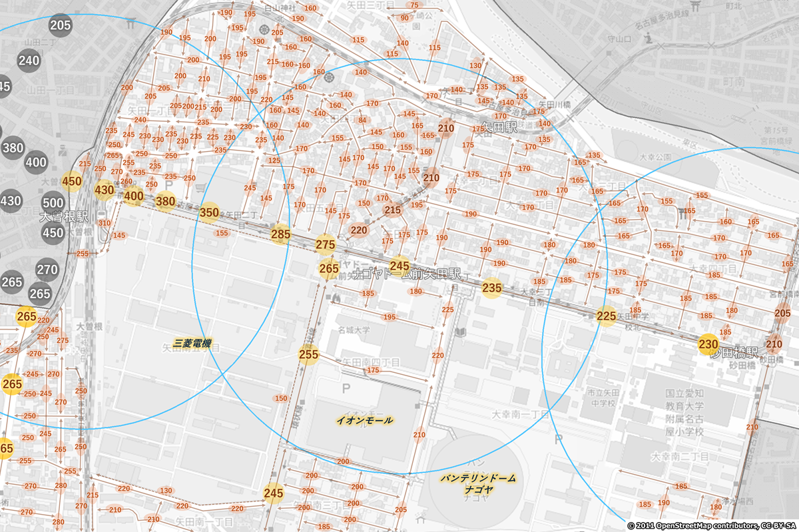Select the yellow 230 marker near 砂田橋駅

708,344
